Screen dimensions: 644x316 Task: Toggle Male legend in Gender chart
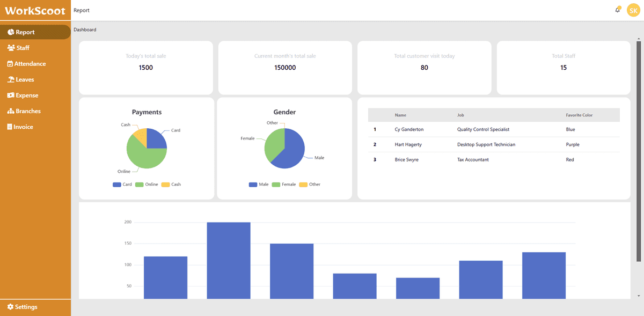[259, 185]
